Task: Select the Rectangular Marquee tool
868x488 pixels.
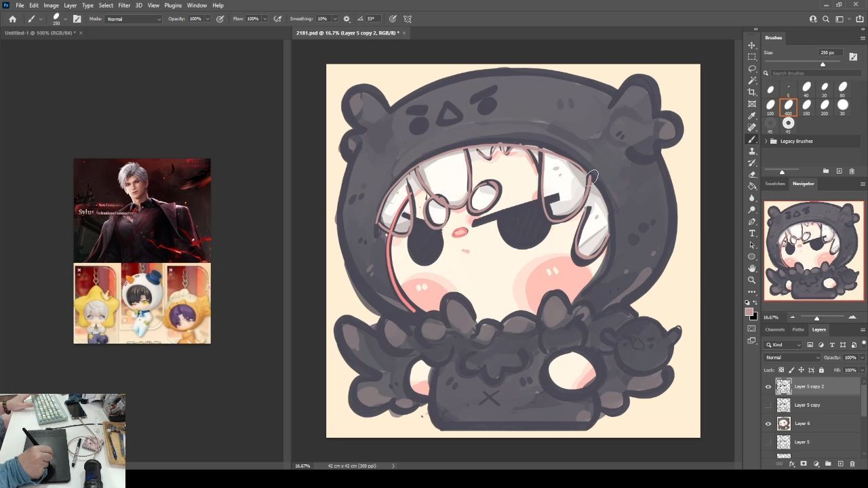Action: (752, 57)
